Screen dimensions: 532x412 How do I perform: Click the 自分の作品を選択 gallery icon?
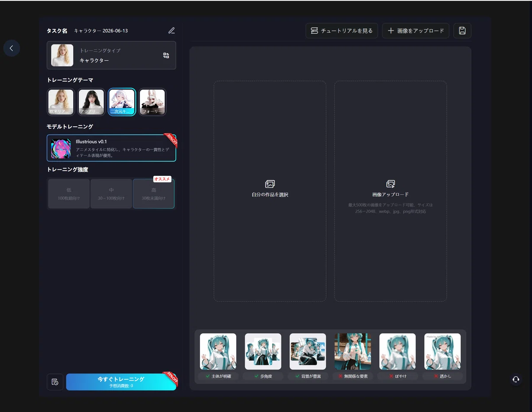pyautogui.click(x=270, y=184)
